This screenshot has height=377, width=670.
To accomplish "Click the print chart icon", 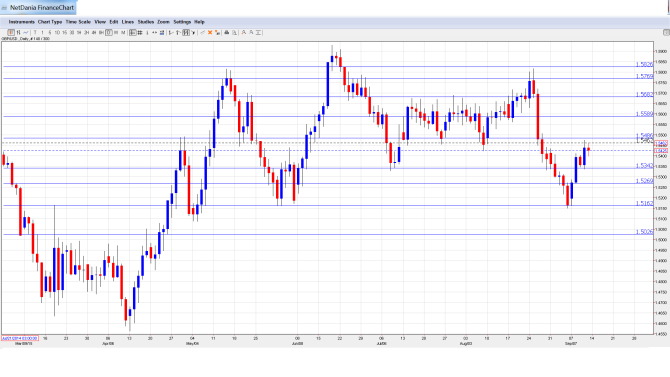I will tap(226, 32).
